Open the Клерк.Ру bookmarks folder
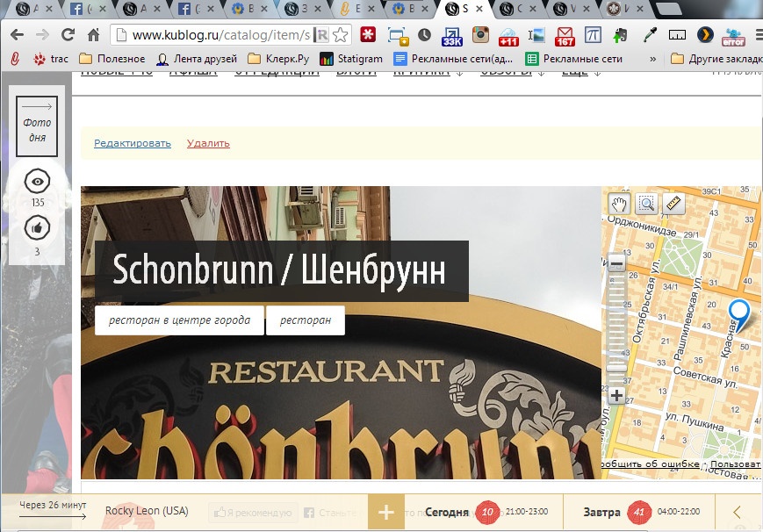Image resolution: width=763 pixels, height=532 pixels. (x=278, y=59)
